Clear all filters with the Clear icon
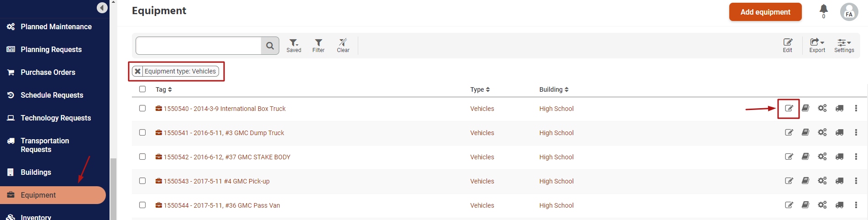 (x=343, y=46)
